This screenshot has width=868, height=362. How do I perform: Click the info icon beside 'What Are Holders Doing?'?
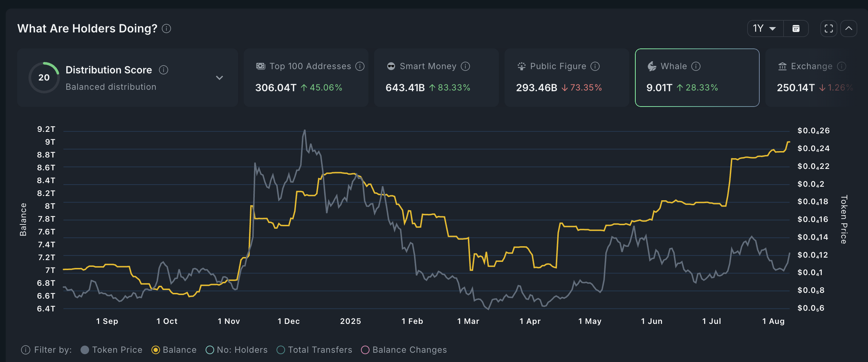(x=166, y=29)
